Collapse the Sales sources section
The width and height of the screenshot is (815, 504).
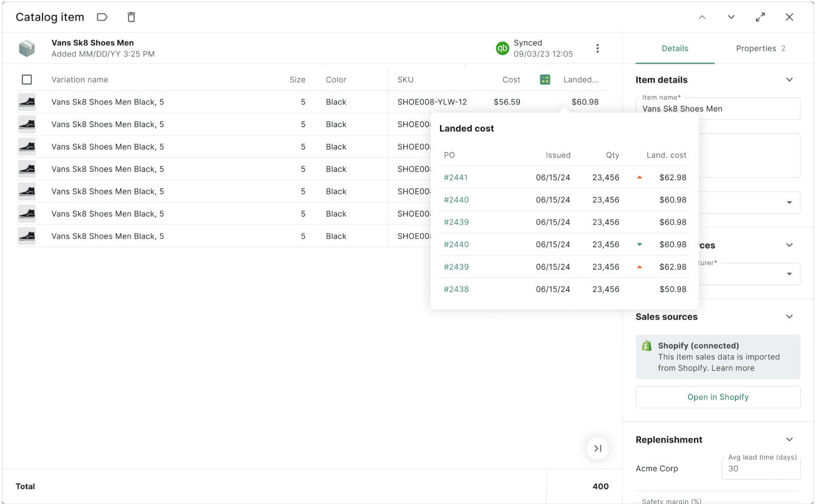790,317
